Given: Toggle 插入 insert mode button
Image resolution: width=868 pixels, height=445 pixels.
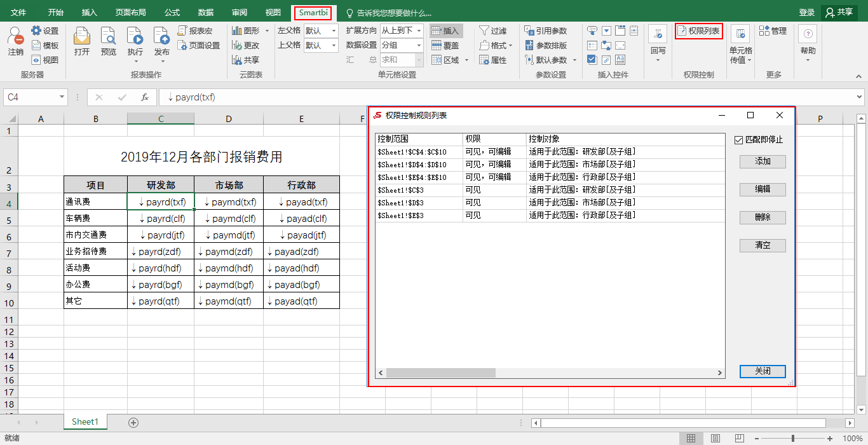Looking at the screenshot, I should coord(445,31).
